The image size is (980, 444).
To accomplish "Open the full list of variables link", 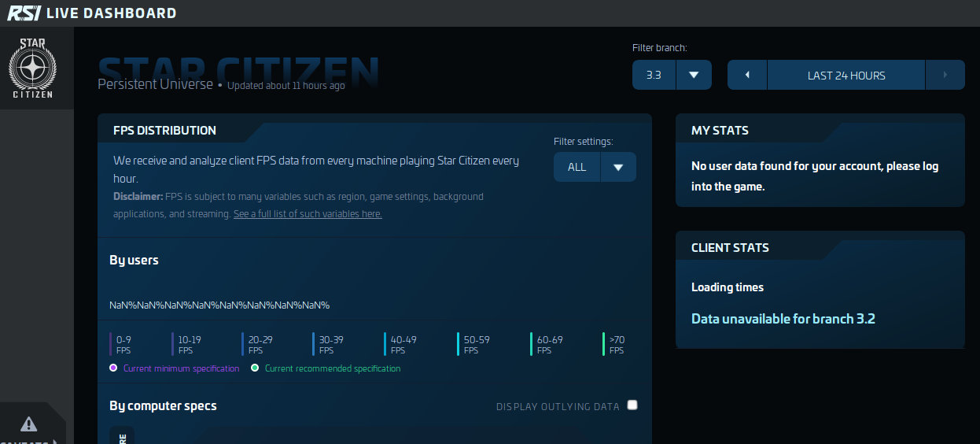I will [308, 214].
